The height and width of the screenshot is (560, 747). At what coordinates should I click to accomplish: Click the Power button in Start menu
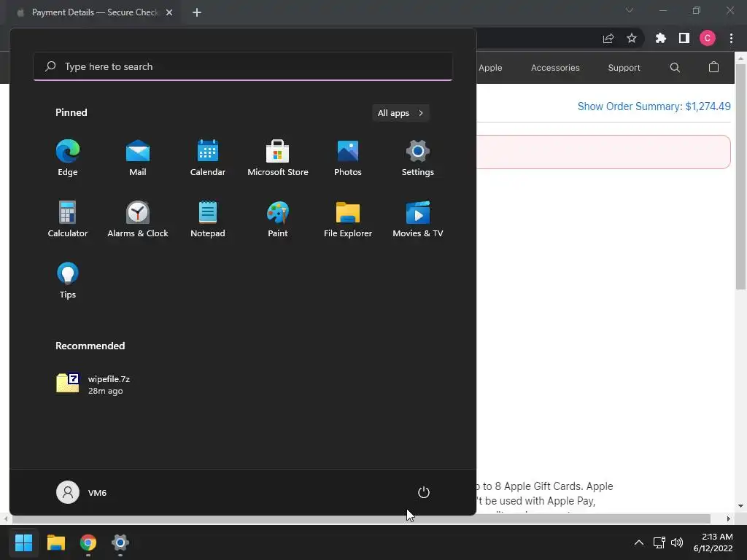coord(424,492)
